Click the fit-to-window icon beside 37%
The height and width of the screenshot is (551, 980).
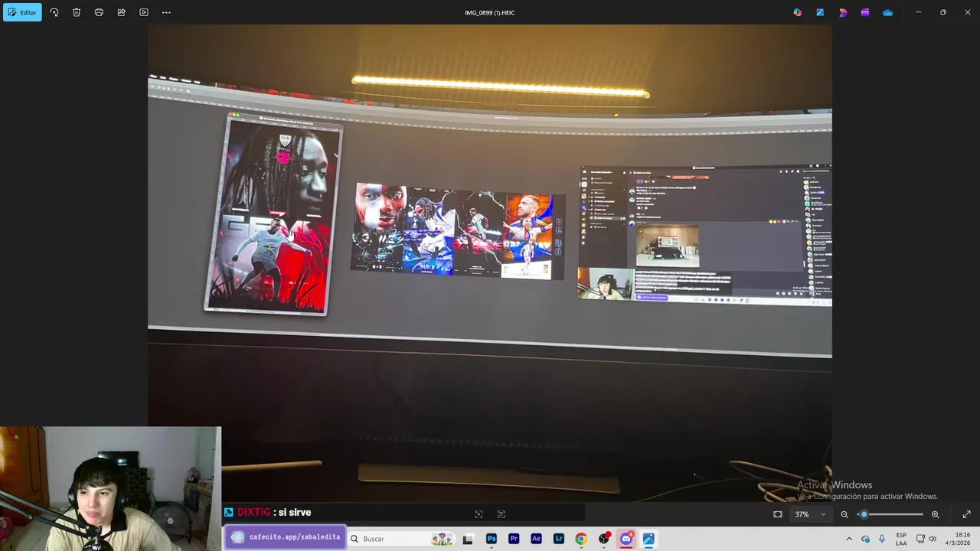[778, 514]
